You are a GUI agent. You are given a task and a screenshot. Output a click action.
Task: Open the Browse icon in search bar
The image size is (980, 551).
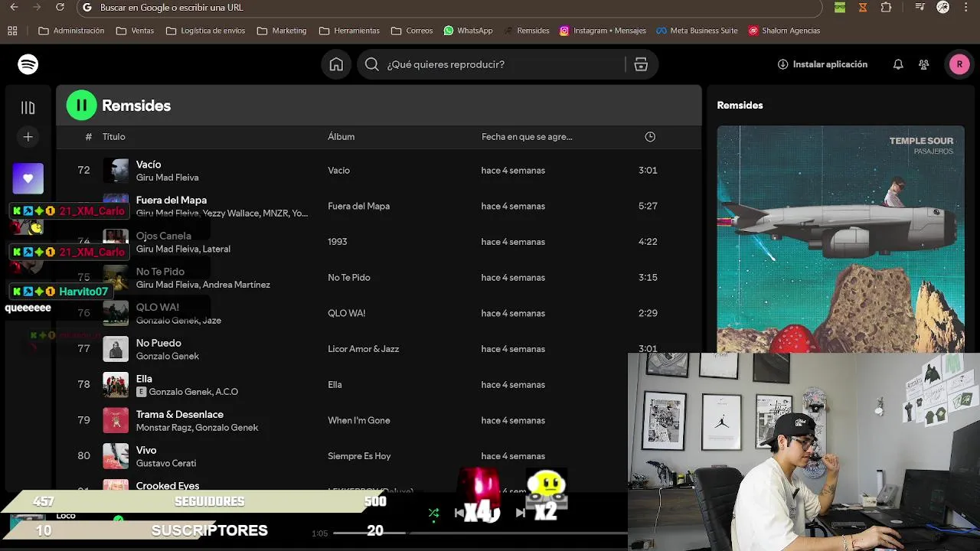pyautogui.click(x=641, y=64)
